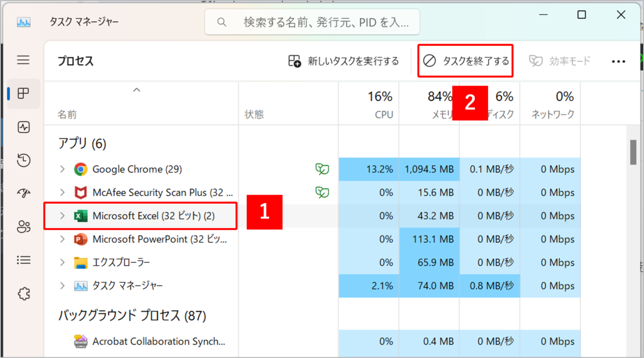Click 新しいタスクを実行する button
This screenshot has height=358, width=644.
(x=344, y=61)
